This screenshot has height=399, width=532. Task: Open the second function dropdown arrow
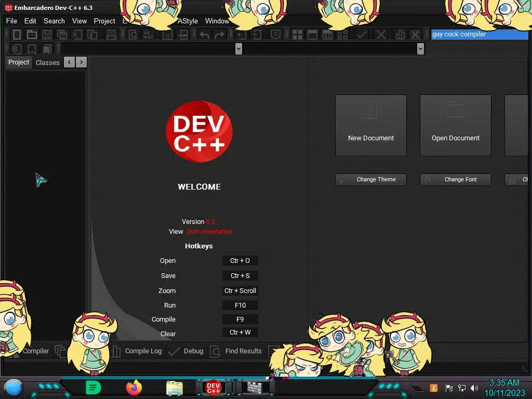coord(420,49)
